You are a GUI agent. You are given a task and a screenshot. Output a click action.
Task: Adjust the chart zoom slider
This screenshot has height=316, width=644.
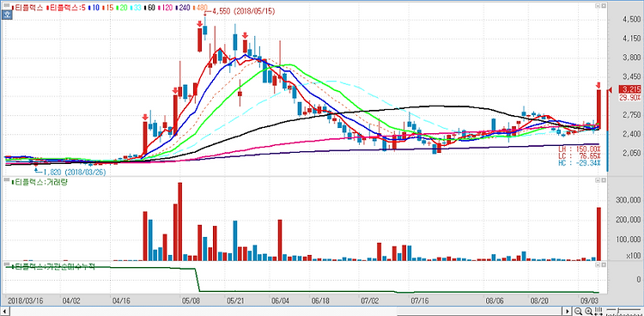[623, 310]
